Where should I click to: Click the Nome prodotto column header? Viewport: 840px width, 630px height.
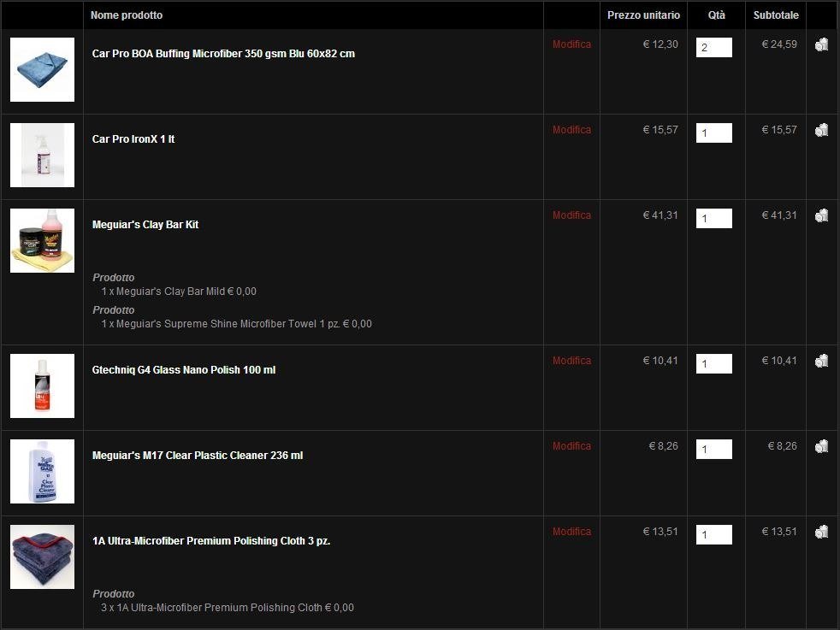[127, 15]
